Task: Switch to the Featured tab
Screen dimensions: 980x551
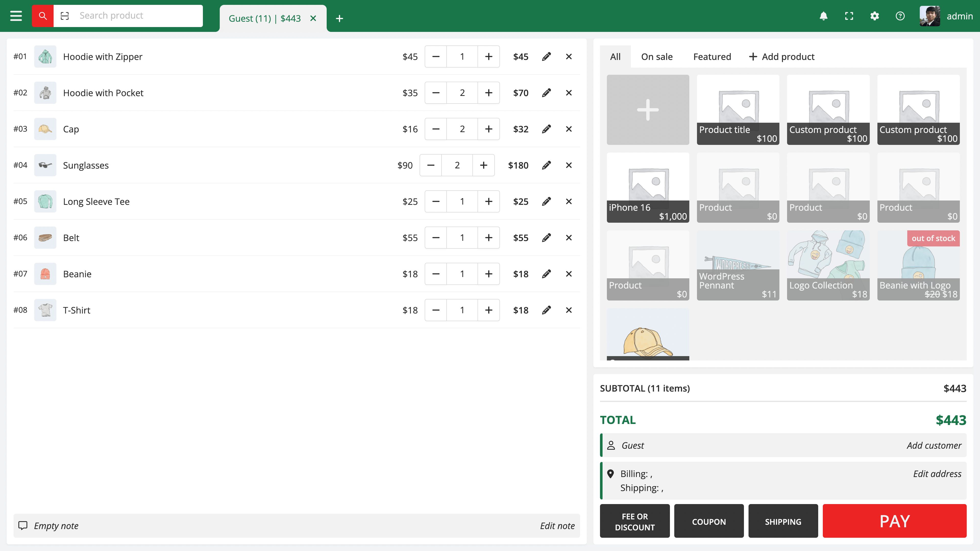Action: pos(712,57)
